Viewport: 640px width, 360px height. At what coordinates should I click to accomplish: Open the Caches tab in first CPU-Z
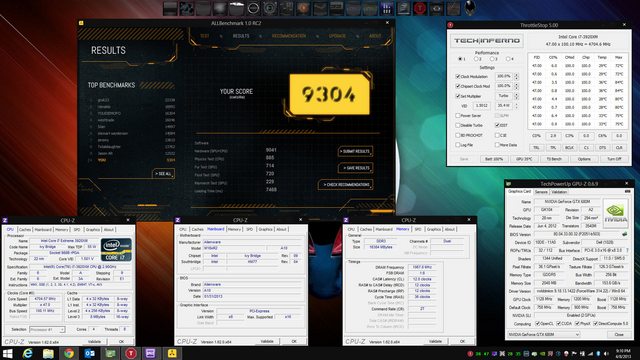click(x=25, y=229)
